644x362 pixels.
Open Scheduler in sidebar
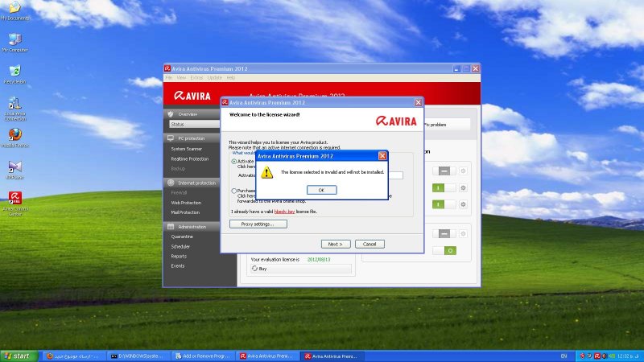click(x=180, y=247)
